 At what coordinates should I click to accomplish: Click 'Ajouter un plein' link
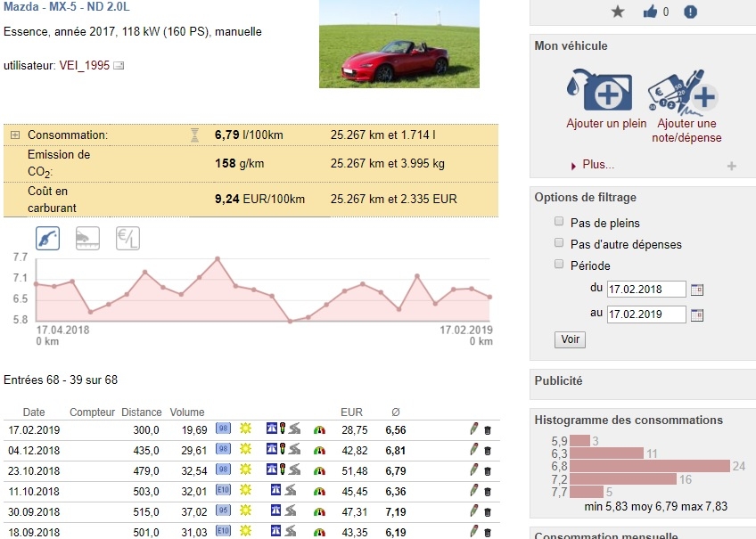(606, 124)
